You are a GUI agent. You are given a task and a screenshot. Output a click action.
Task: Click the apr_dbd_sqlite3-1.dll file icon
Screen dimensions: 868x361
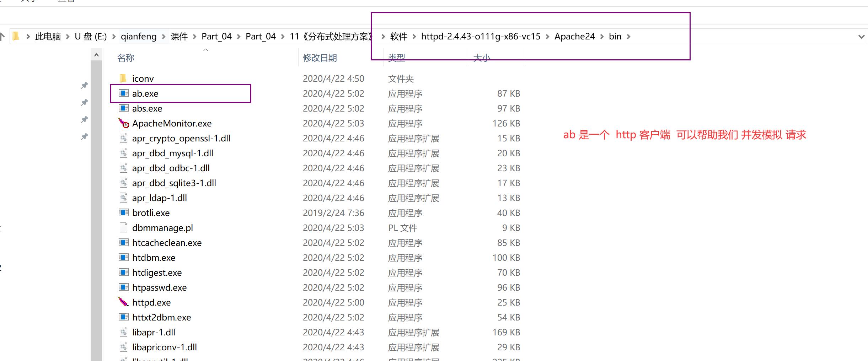click(x=123, y=183)
